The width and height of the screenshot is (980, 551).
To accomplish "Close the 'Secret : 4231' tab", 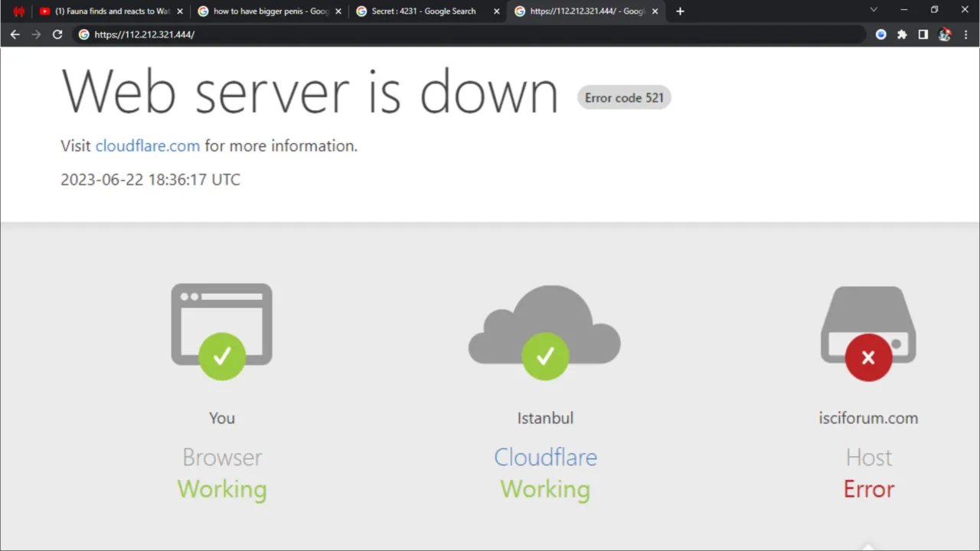I will coord(496,11).
